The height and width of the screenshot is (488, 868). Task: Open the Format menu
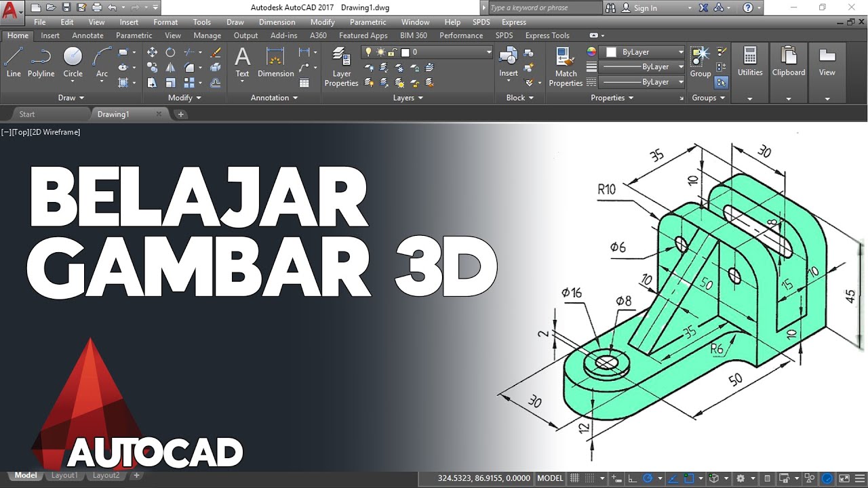pos(165,22)
